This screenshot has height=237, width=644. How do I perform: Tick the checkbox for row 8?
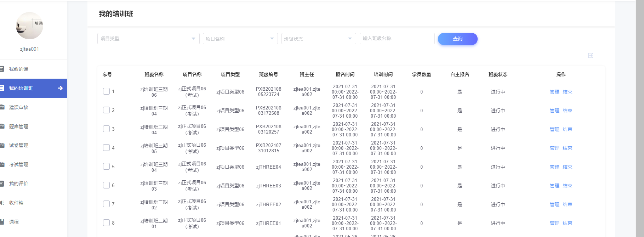pyautogui.click(x=106, y=223)
